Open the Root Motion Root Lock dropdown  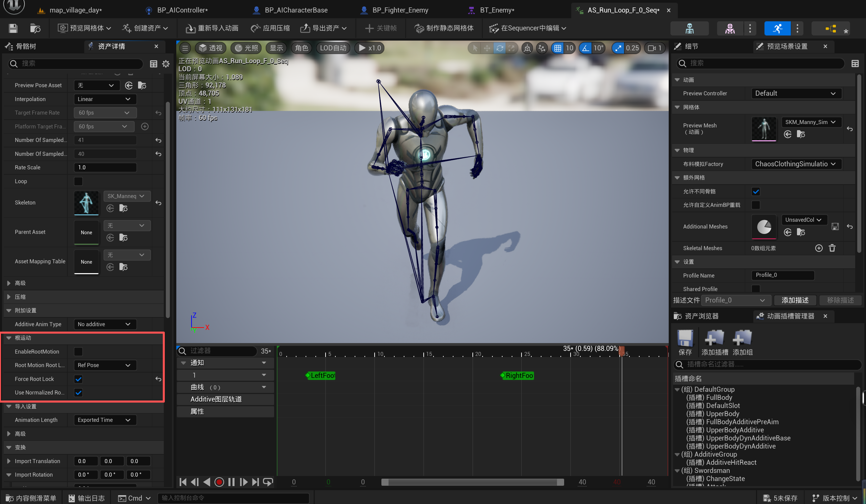point(105,365)
